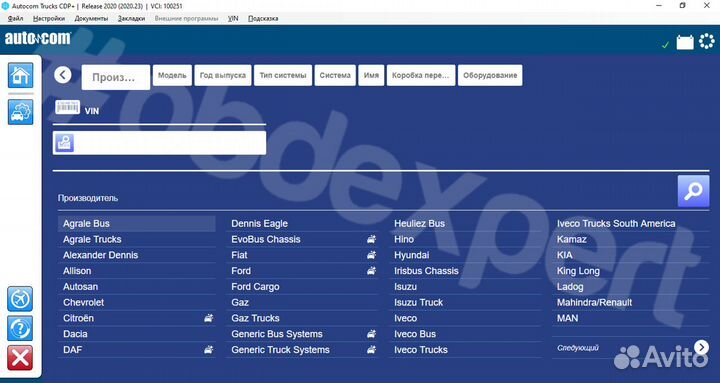Select Agrale Trucks manufacturer

point(137,239)
